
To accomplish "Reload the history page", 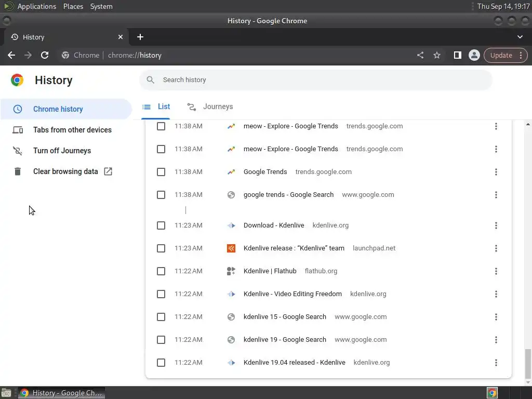I will pos(45,55).
